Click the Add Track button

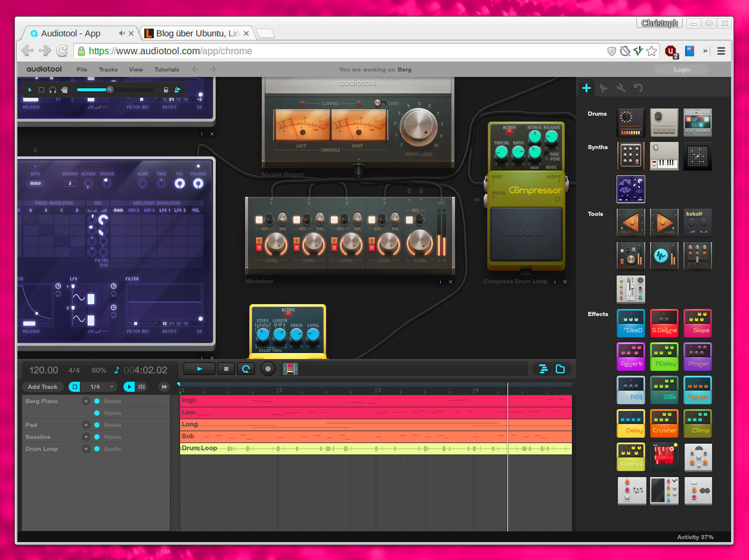coord(42,386)
